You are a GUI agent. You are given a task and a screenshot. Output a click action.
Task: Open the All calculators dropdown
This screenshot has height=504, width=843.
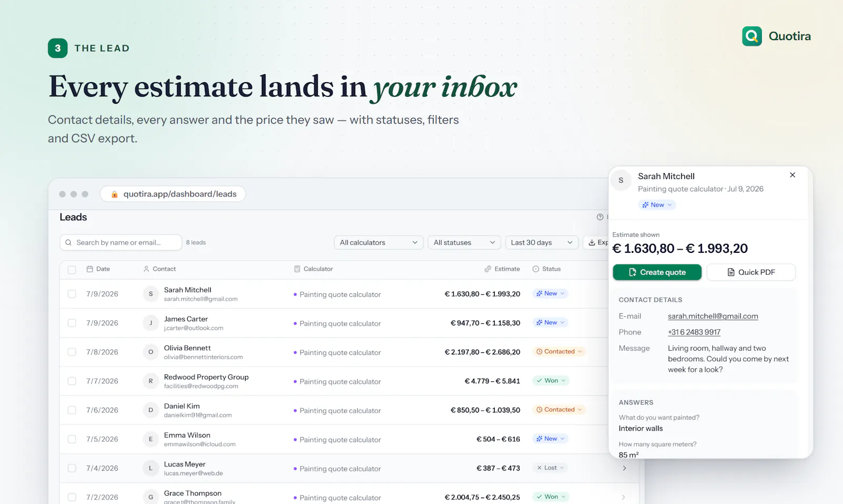pyautogui.click(x=378, y=243)
